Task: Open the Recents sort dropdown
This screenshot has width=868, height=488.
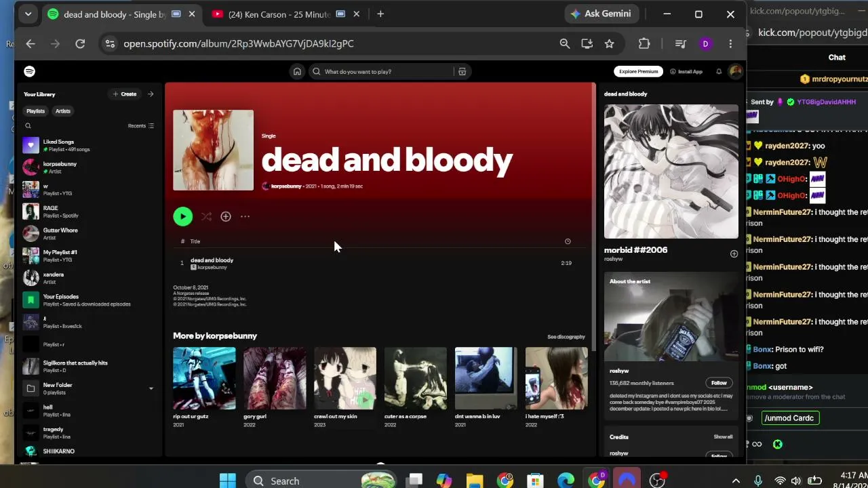Action: [141, 125]
